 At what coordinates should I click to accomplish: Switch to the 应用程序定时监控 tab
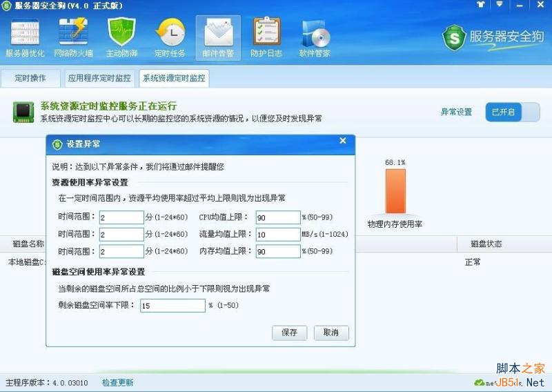point(99,78)
